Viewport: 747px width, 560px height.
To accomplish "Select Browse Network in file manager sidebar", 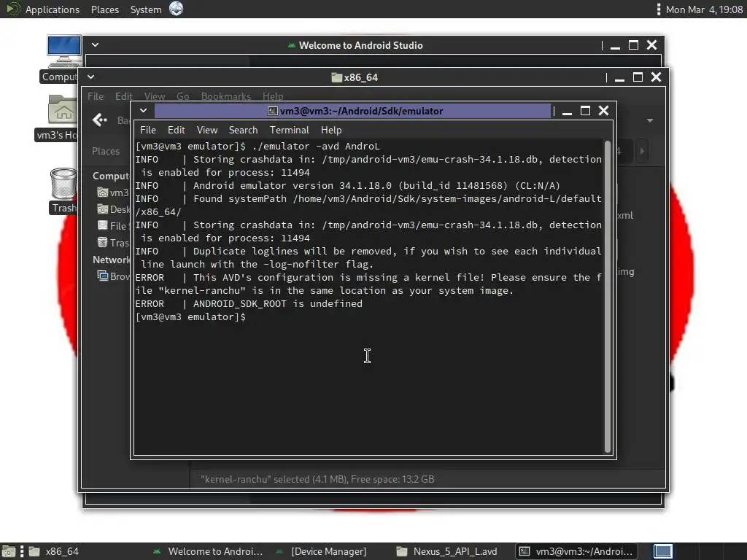I will (113, 276).
